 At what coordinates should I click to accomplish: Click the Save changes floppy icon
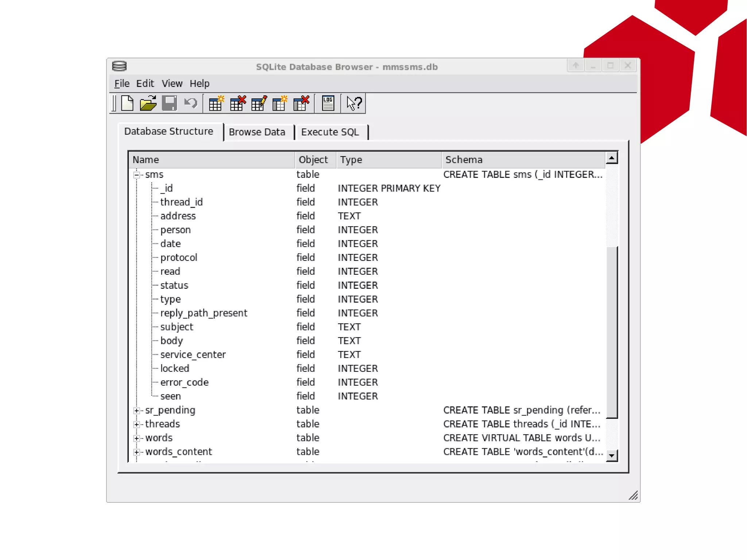pyautogui.click(x=169, y=103)
